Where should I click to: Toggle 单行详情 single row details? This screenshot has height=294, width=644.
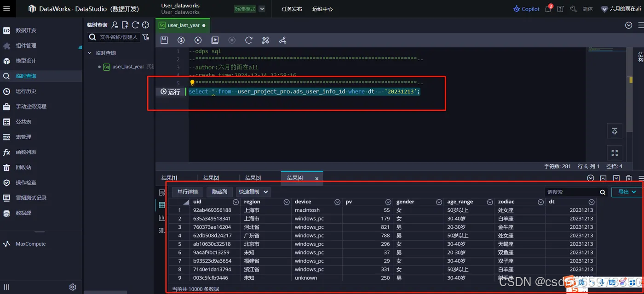tap(187, 192)
